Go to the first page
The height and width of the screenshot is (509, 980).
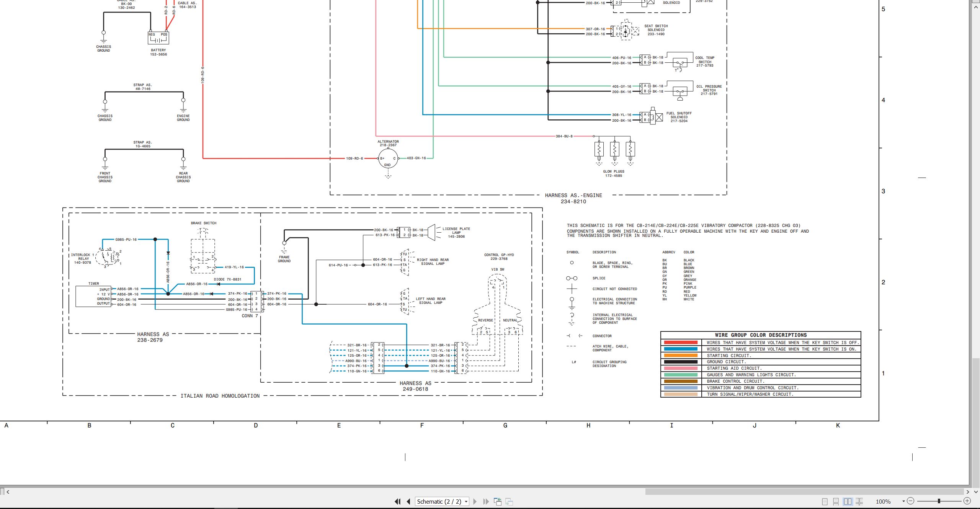[398, 501]
